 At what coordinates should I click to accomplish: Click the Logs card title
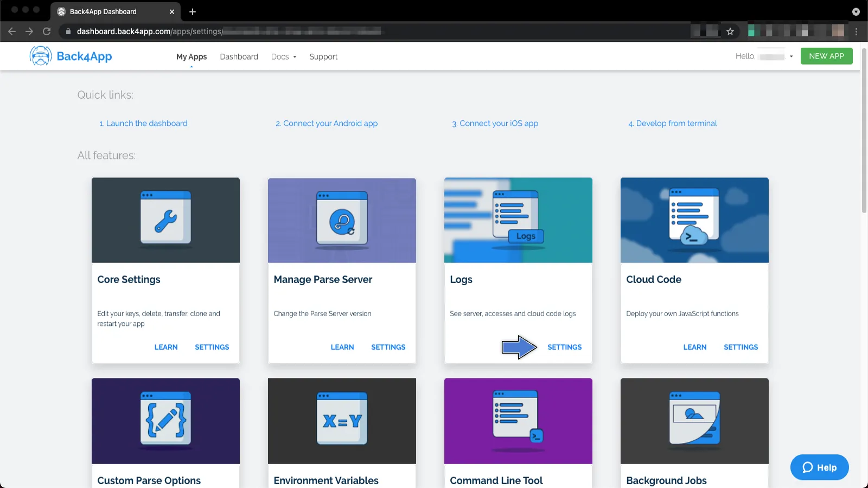[461, 280]
